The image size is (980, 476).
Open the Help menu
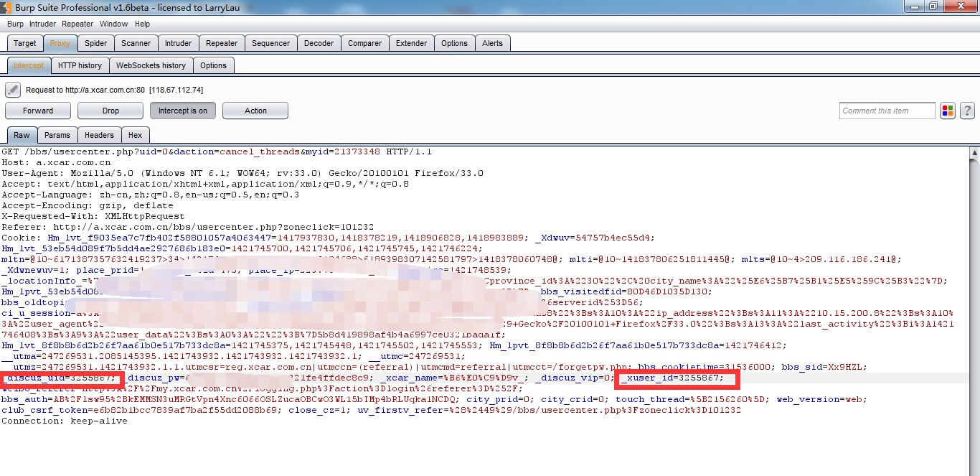143,24
